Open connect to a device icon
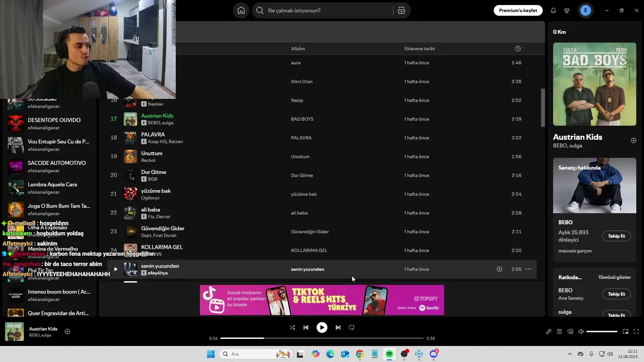Image resolution: width=644 pixels, height=362 pixels. 570,332
